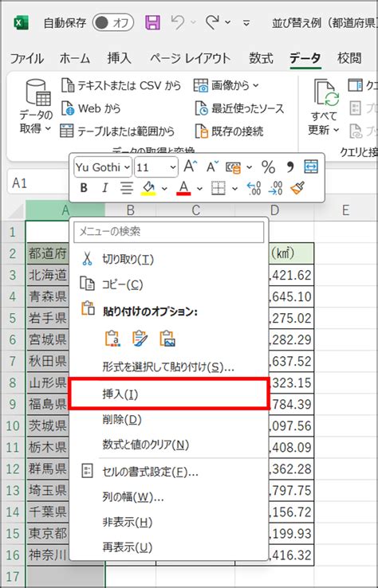Click the Get Data database icon
Viewport: 378px width, 588px height.
tap(38, 92)
